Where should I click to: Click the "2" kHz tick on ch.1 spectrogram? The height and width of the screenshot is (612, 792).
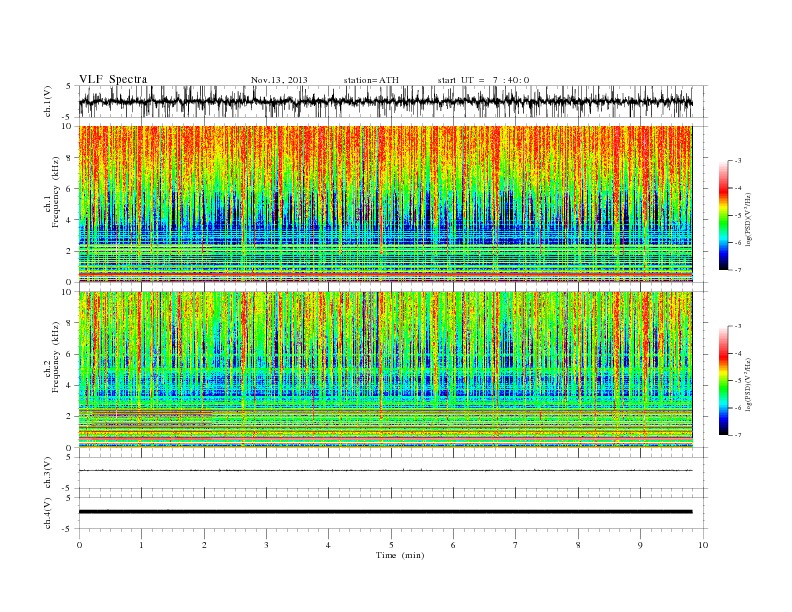(69, 251)
